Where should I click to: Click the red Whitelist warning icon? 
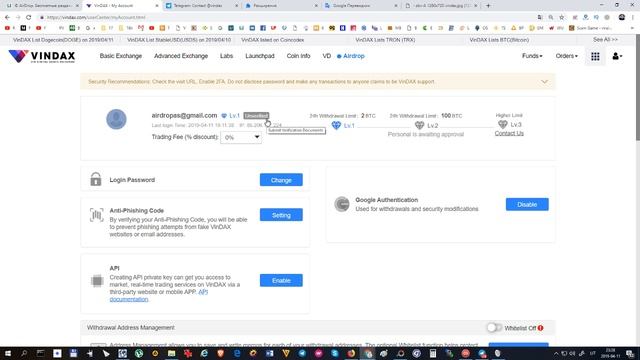540,328
